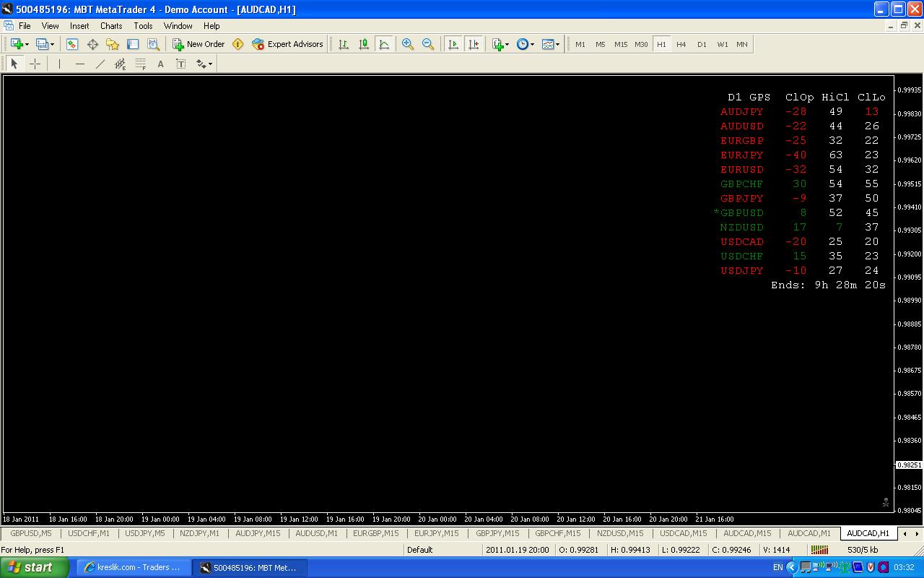Switch to the EURGBP,M15 chart tab

pos(375,533)
